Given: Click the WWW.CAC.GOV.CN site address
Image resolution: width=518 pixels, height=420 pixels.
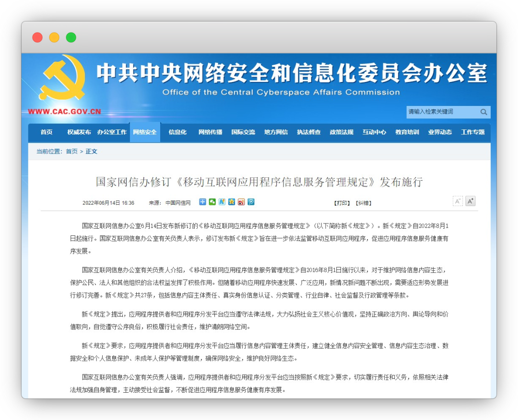Looking at the screenshot, I should [x=64, y=112].
